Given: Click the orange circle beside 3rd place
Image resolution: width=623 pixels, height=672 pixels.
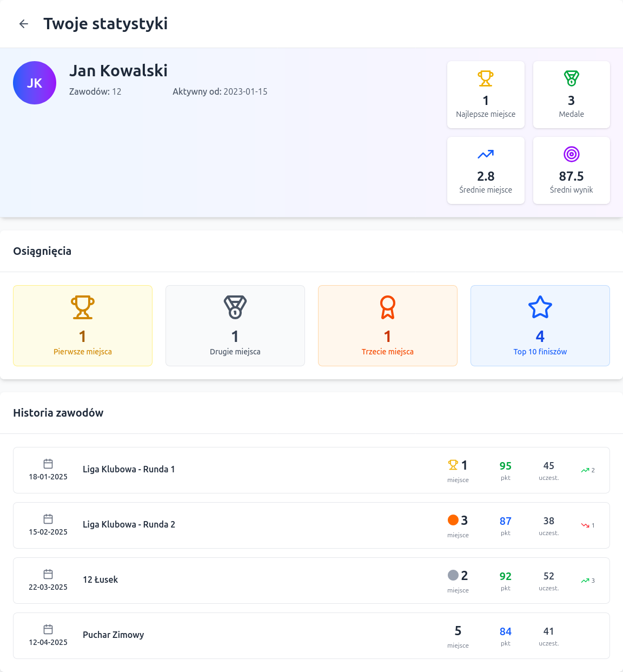Looking at the screenshot, I should coord(453,520).
